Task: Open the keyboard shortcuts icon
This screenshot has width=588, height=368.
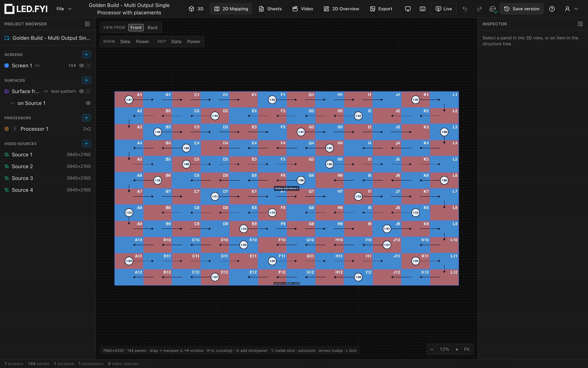Action: [x=423, y=9]
